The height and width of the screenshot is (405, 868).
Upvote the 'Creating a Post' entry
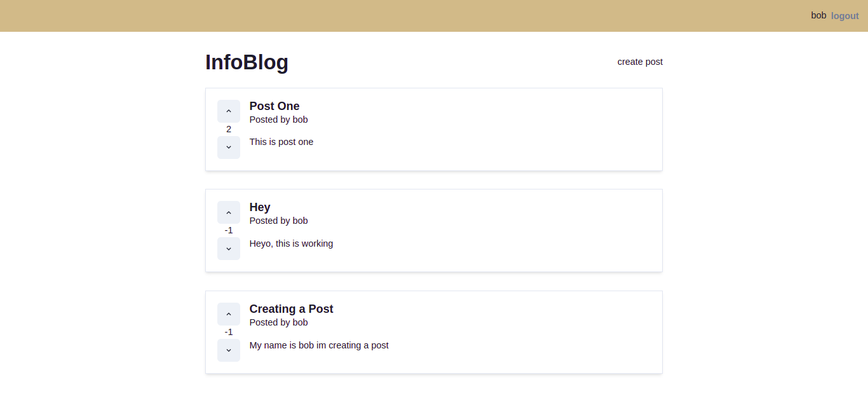(229, 314)
